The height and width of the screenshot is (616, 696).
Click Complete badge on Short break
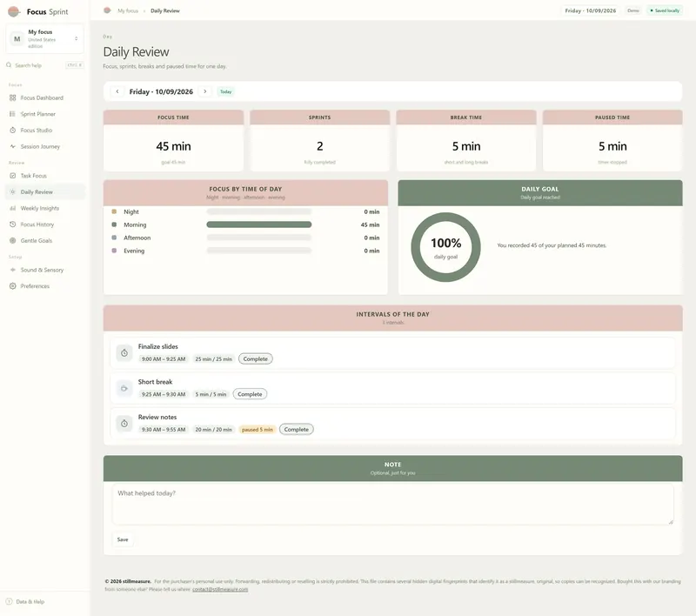pos(250,394)
